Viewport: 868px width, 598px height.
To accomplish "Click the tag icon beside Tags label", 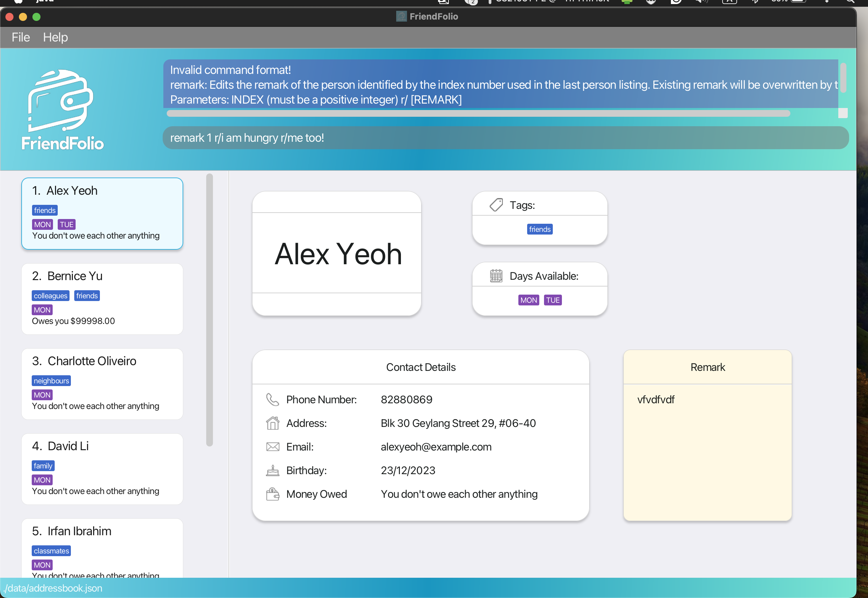I will (x=496, y=205).
